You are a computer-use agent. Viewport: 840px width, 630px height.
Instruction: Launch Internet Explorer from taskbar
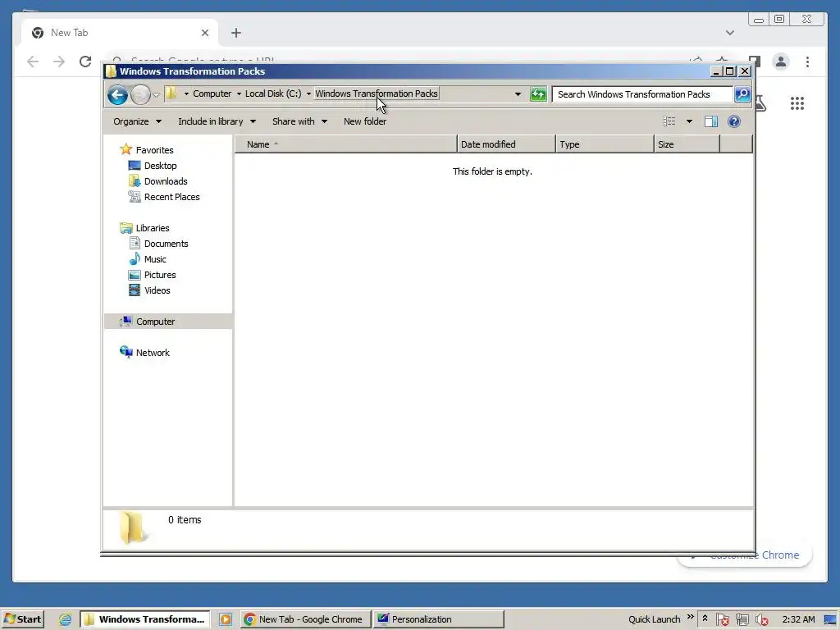pos(66,619)
